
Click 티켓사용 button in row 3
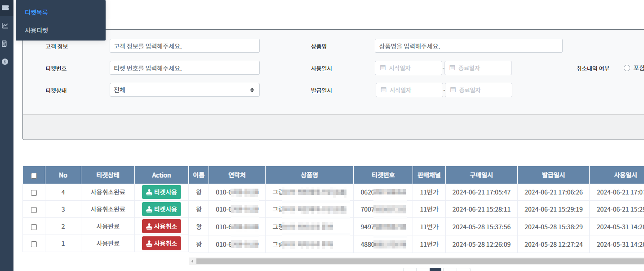[161, 209]
